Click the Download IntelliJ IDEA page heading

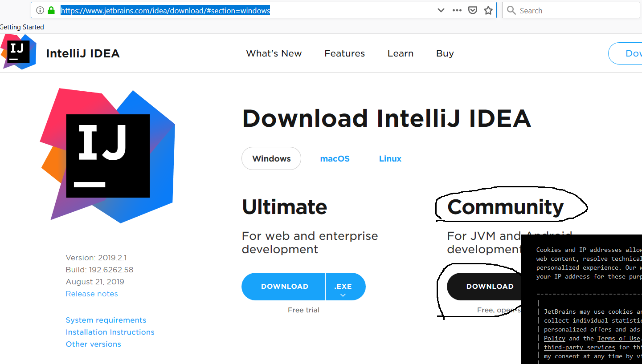coord(387,118)
